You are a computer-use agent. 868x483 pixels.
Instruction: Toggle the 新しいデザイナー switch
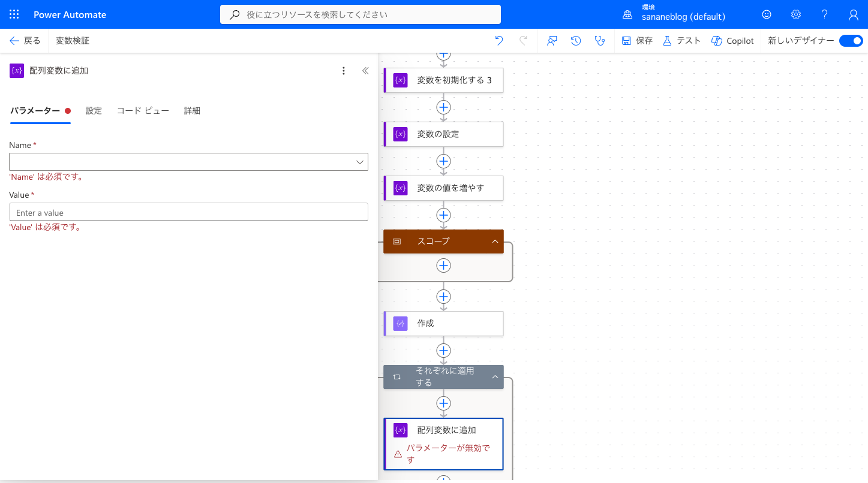(x=851, y=41)
